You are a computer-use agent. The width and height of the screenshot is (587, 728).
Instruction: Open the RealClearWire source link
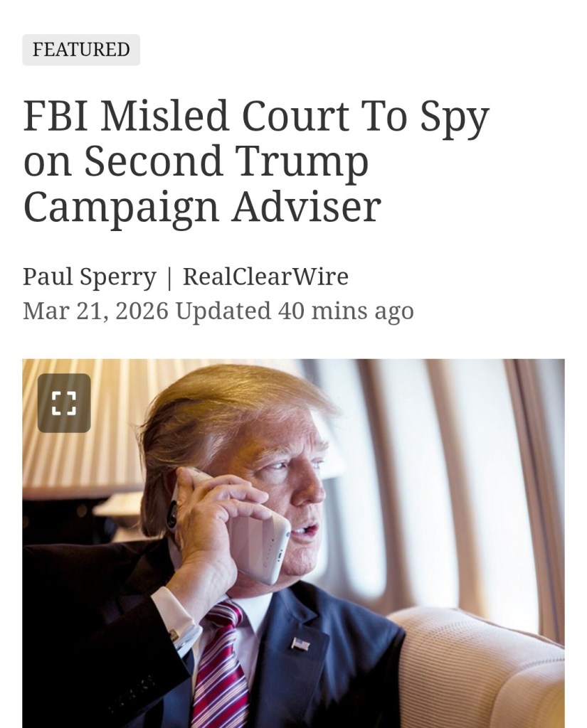[265, 277]
